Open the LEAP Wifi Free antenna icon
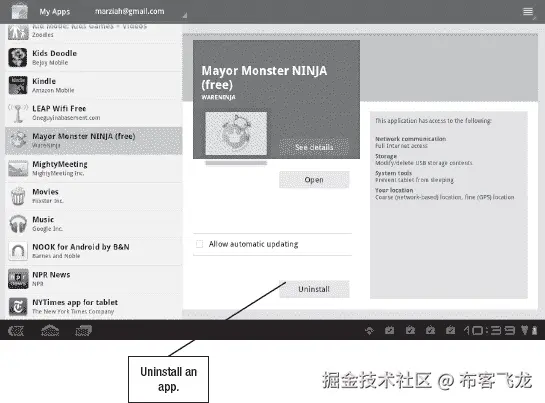545x403 pixels. (x=18, y=113)
